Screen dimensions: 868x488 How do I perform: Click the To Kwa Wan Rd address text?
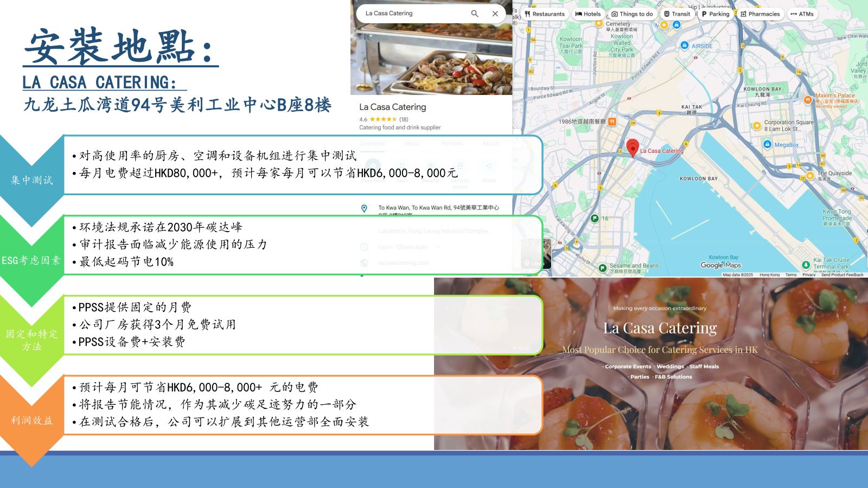click(x=438, y=208)
